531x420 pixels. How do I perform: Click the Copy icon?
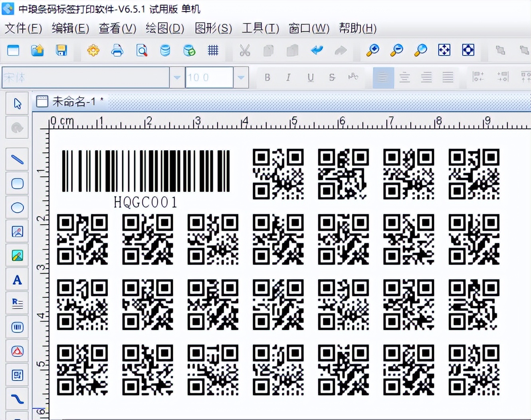[x=269, y=50]
